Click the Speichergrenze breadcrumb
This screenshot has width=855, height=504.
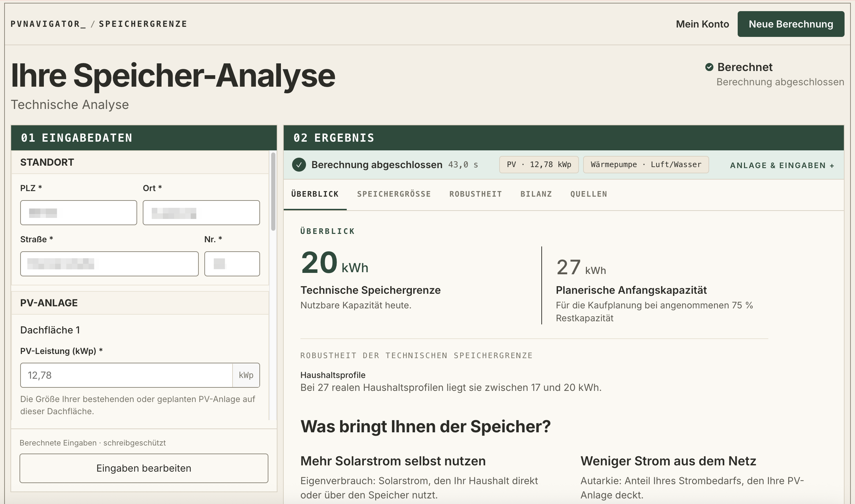[143, 24]
